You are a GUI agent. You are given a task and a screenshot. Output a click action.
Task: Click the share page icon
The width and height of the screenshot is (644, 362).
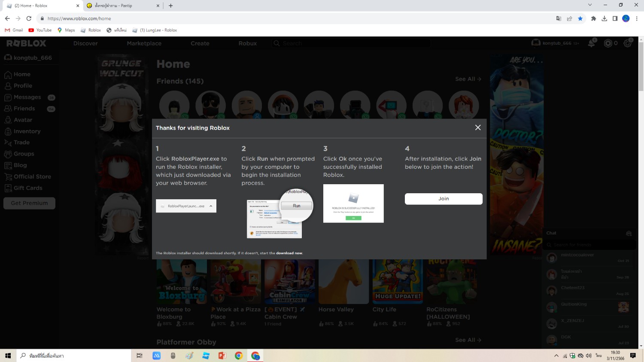pos(569,18)
